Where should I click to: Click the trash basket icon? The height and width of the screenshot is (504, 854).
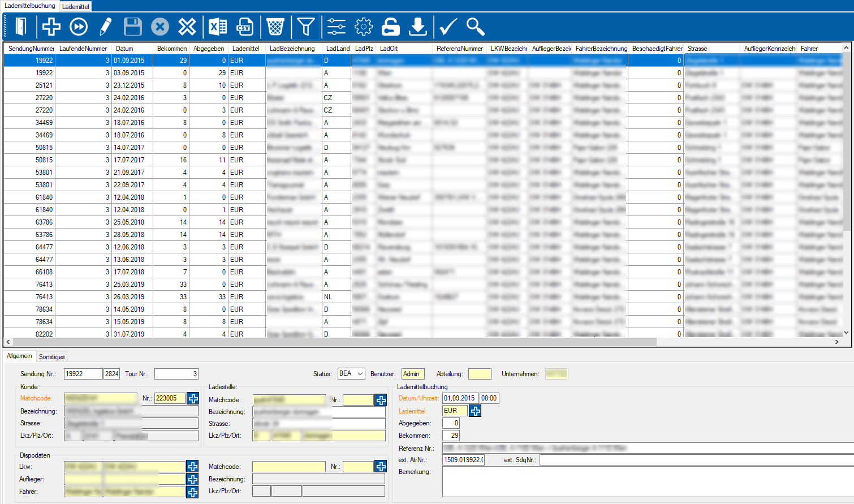275,27
